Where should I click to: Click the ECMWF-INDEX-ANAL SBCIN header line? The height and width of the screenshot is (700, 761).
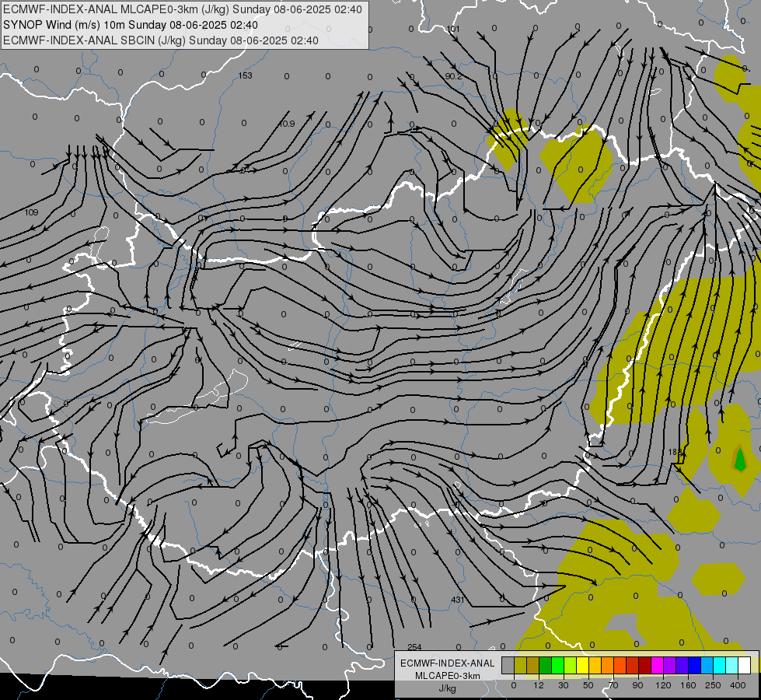click(x=161, y=40)
